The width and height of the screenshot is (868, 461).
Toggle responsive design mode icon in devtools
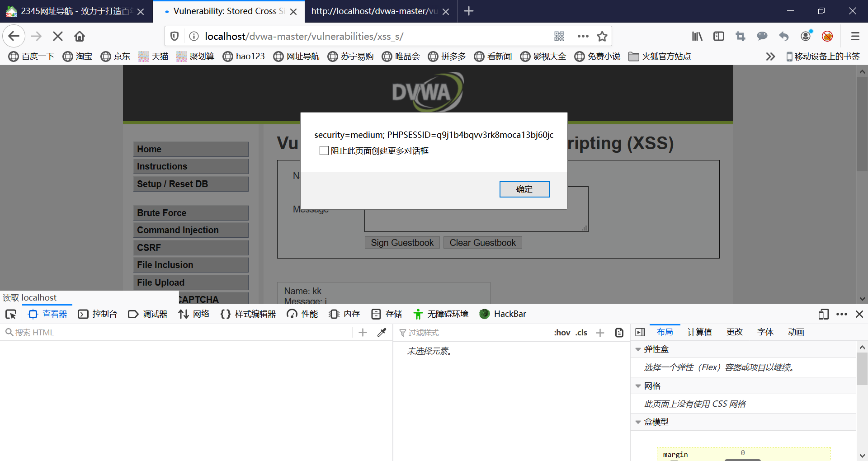tap(823, 314)
